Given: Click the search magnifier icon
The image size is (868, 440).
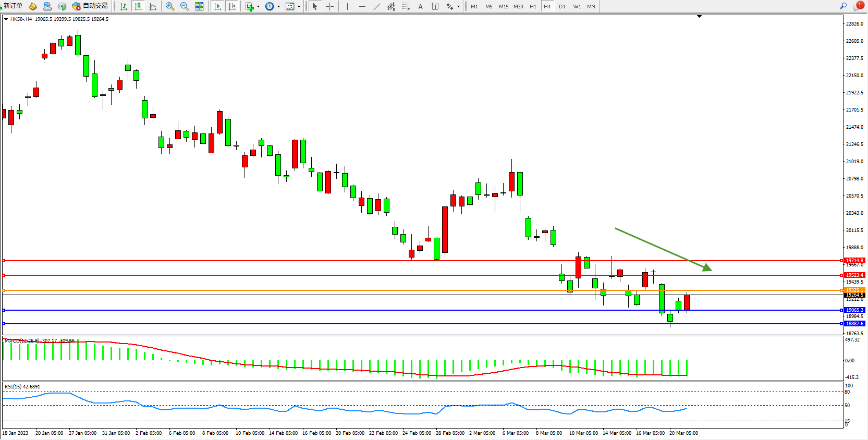Looking at the screenshot, I should pos(843,6).
